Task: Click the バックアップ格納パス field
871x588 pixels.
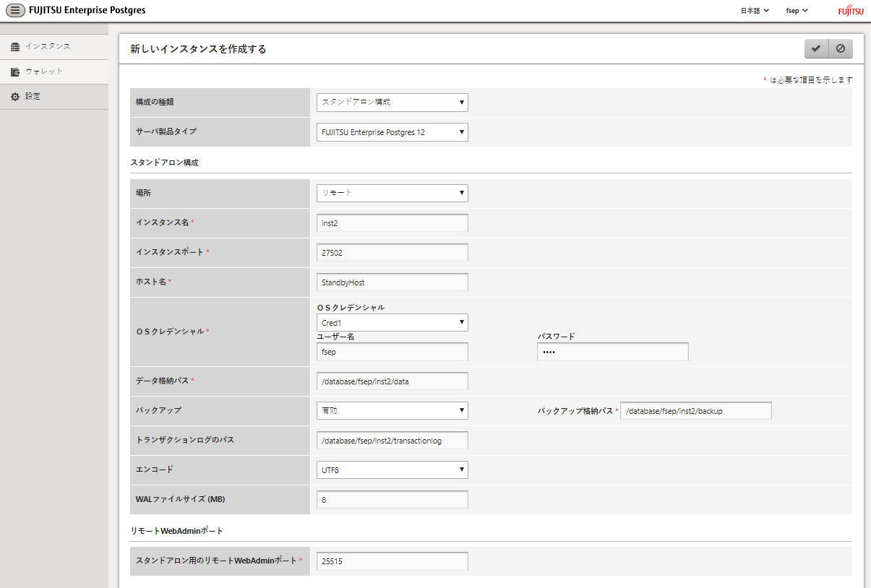Action: pyautogui.click(x=696, y=411)
